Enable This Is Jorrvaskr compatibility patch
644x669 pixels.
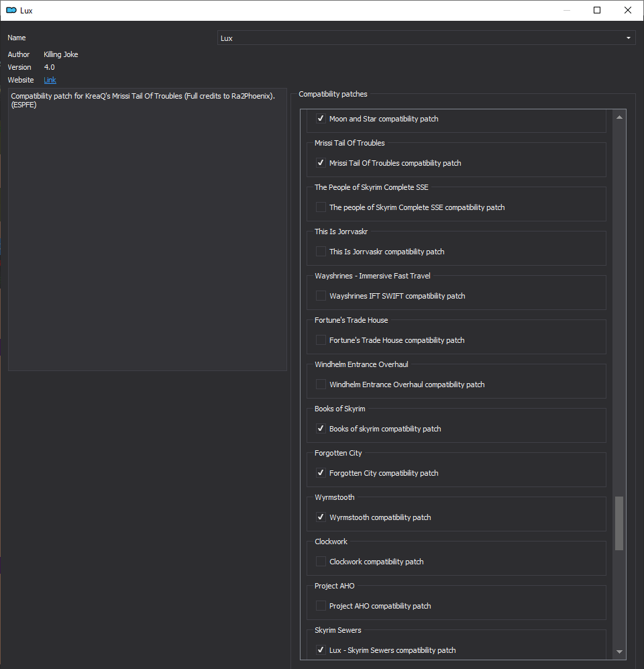point(321,252)
